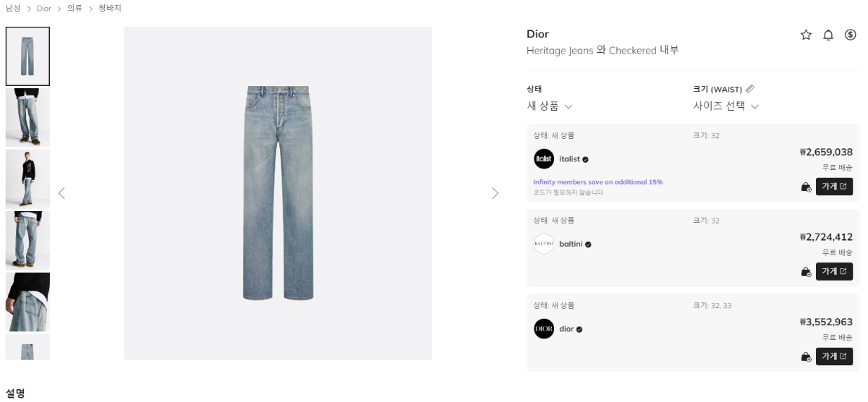Click the bag icon in dior listing

click(x=806, y=356)
